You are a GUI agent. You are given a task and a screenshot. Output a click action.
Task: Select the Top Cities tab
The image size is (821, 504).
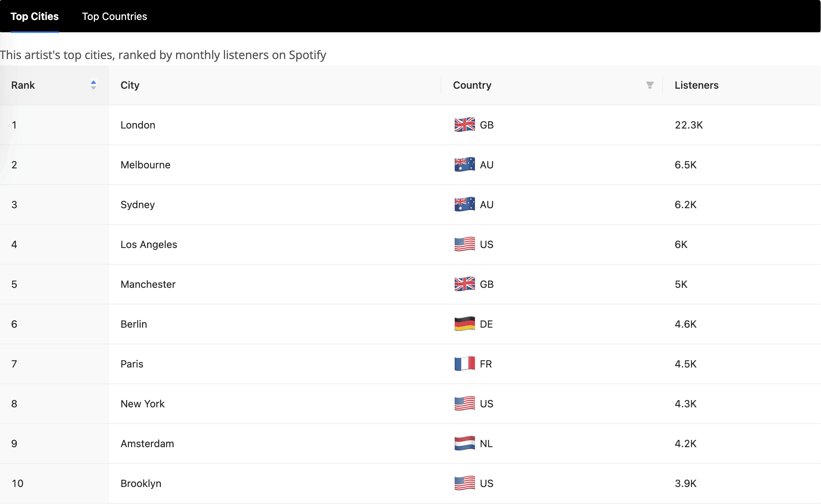click(x=34, y=16)
